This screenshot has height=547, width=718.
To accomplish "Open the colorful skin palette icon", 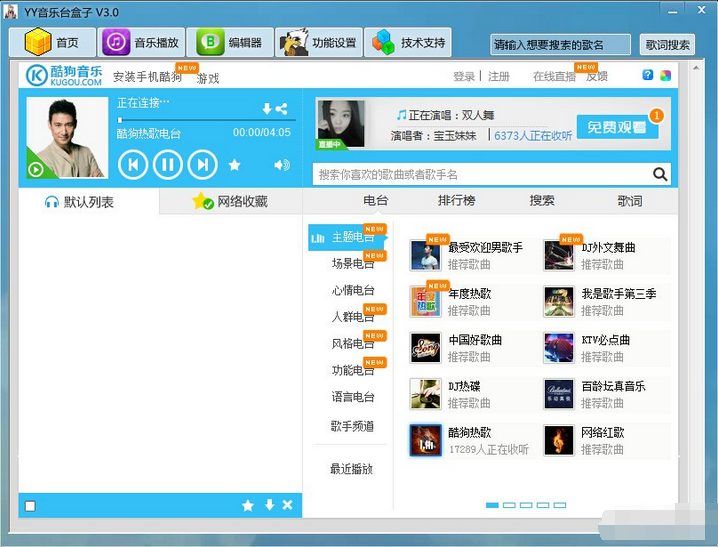I will (665, 75).
